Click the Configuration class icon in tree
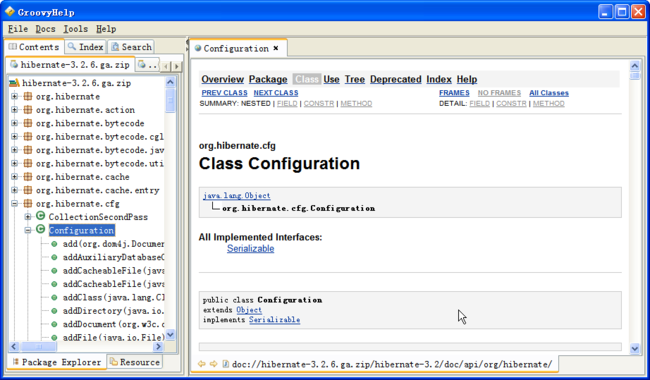Screen dimensions: 650x380 click(x=40, y=229)
